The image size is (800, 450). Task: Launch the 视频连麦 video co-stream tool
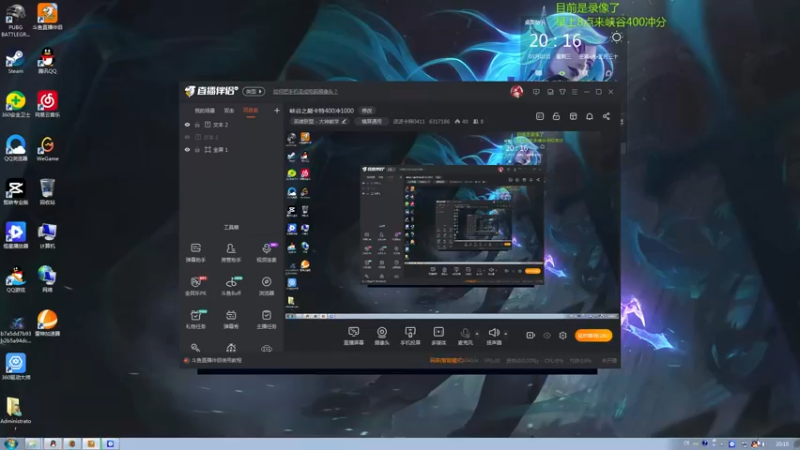click(266, 252)
